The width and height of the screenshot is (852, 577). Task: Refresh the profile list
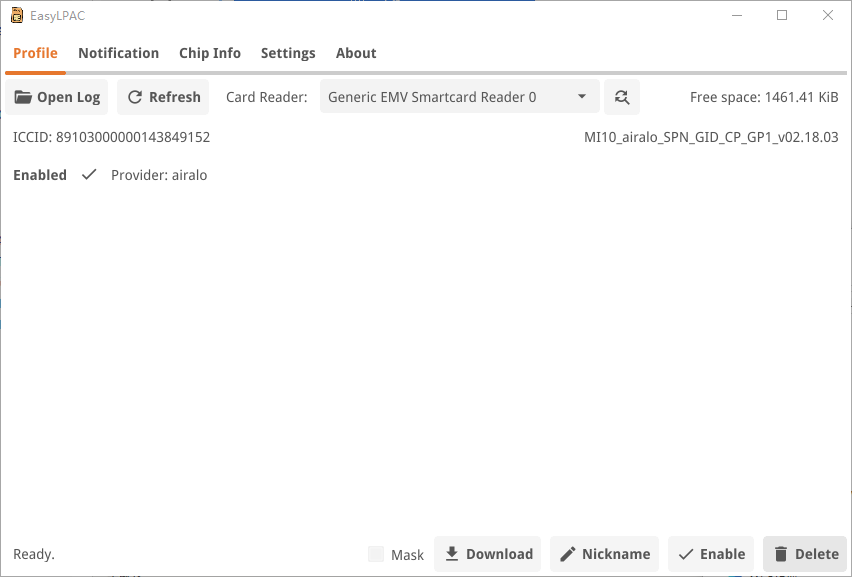point(163,97)
